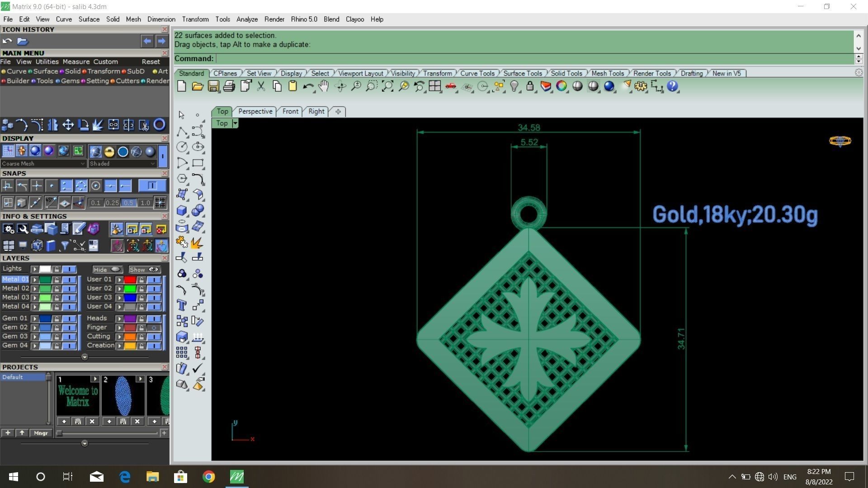The image size is (868, 488).
Task: Switch to the Right viewport tab
Action: (x=316, y=112)
